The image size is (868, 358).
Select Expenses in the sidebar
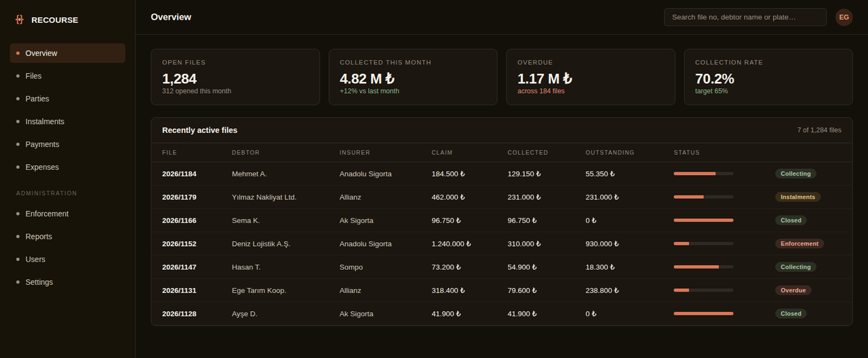(67, 167)
